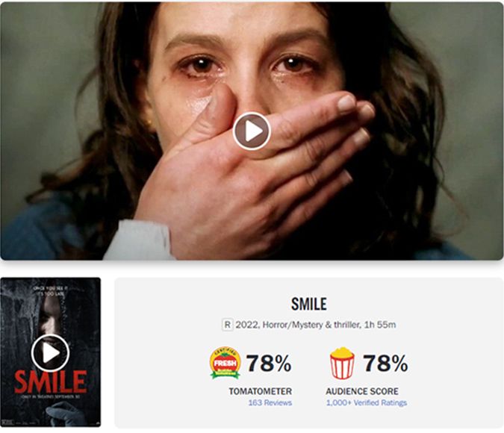The width and height of the screenshot is (504, 433).
Task: Click the SMILE movie title heading
Action: pos(309,304)
